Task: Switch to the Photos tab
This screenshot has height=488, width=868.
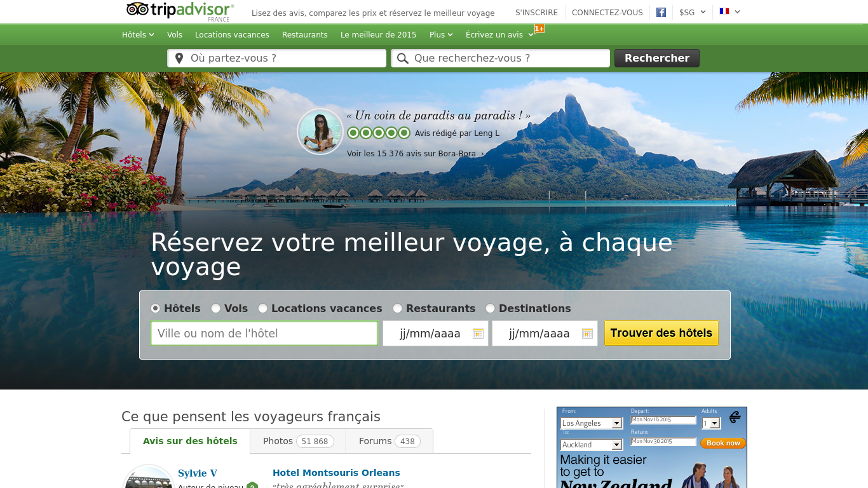Action: (x=297, y=440)
